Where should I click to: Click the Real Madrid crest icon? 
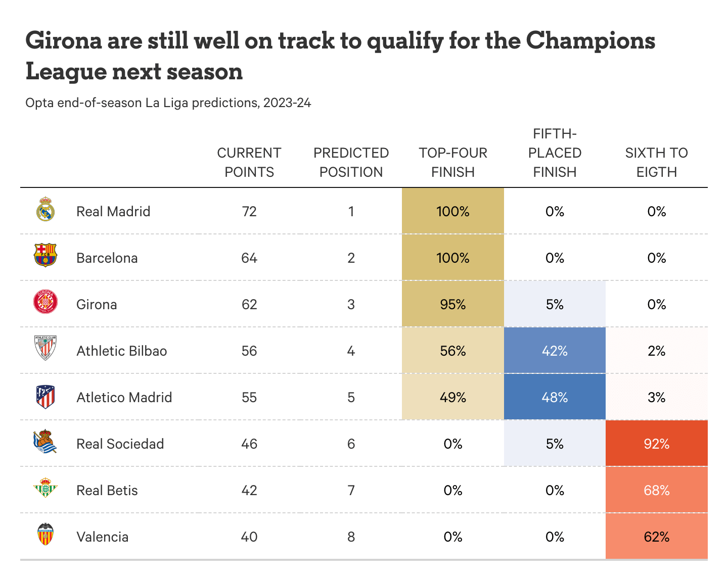pos(45,210)
